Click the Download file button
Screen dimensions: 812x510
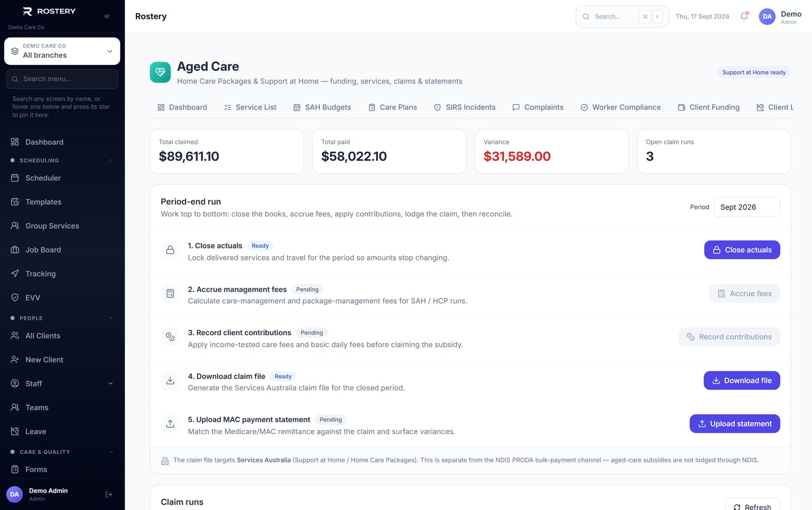pos(742,381)
